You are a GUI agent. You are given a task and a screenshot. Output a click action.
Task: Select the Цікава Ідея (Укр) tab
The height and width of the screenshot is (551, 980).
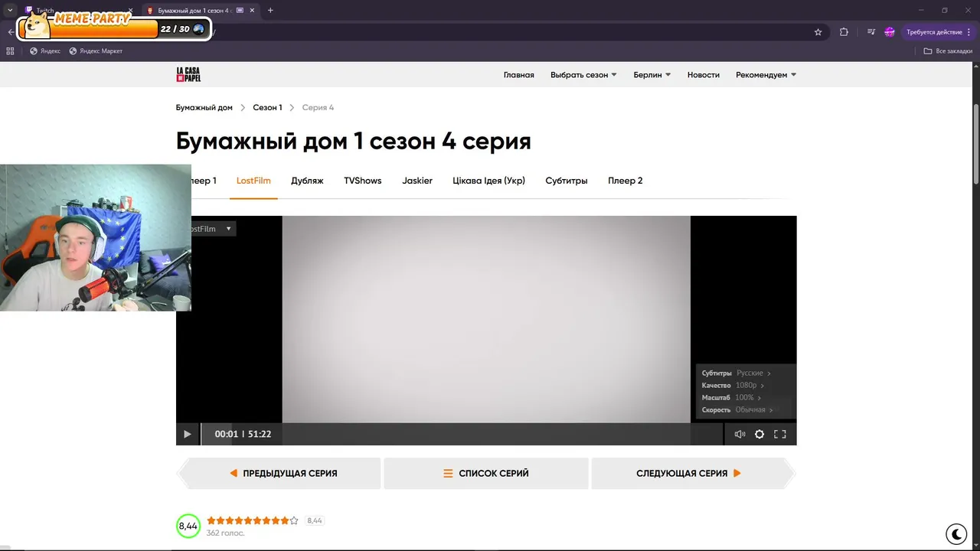[x=489, y=181]
